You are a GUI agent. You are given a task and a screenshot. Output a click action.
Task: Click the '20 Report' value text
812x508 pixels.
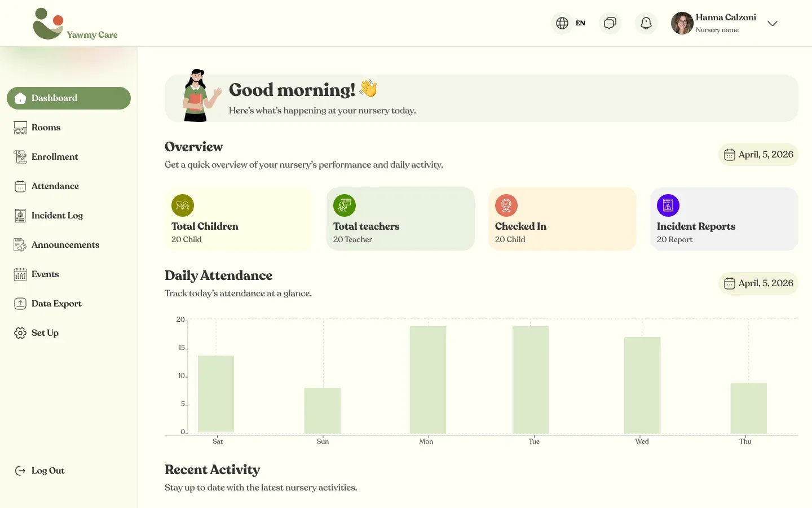(x=674, y=239)
